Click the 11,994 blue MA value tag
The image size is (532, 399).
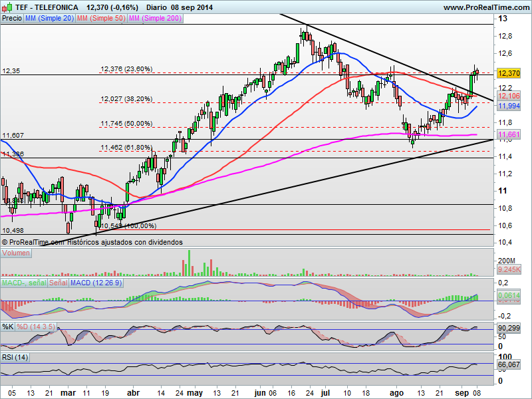click(509, 106)
